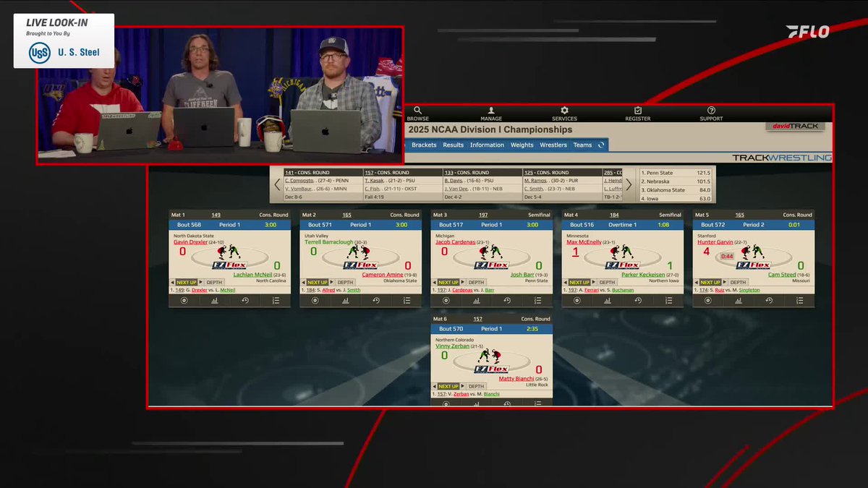Open wrestler Matty Bianchi's link

coord(517,379)
